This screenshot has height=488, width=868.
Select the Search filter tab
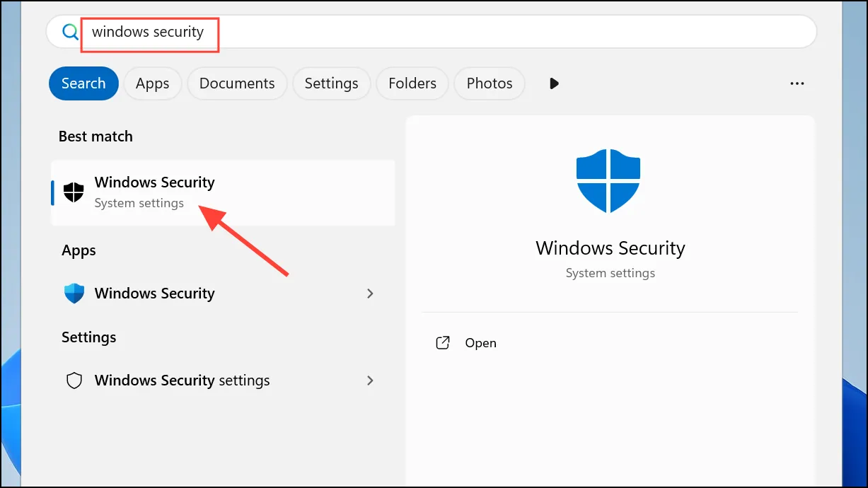tap(83, 83)
